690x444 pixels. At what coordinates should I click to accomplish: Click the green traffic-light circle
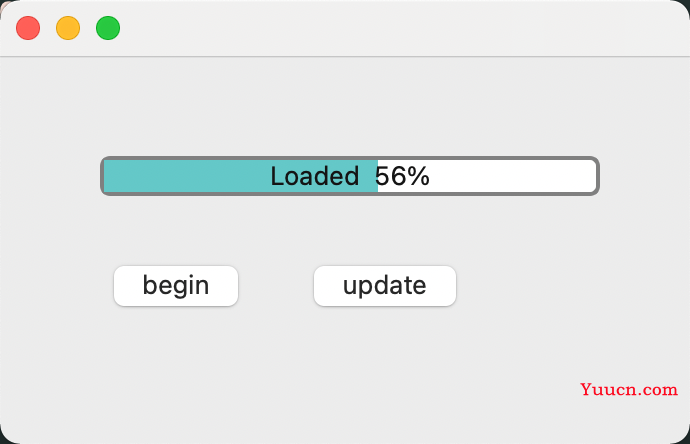[x=108, y=28]
